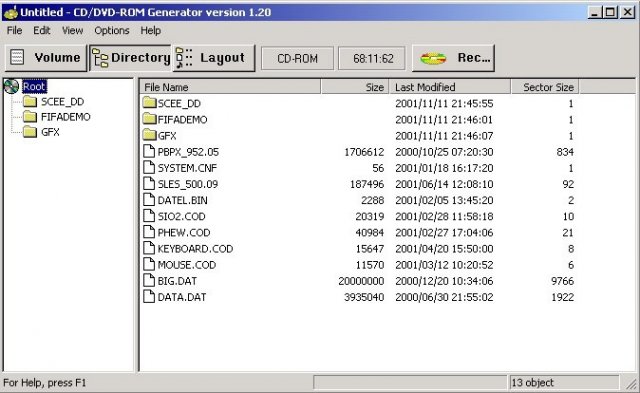640x393 pixels.
Task: Select SCEE_DD folder in left tree
Action: pos(62,102)
